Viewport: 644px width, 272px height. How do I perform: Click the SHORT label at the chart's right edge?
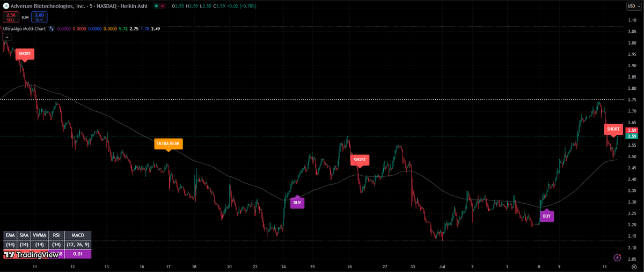point(613,130)
